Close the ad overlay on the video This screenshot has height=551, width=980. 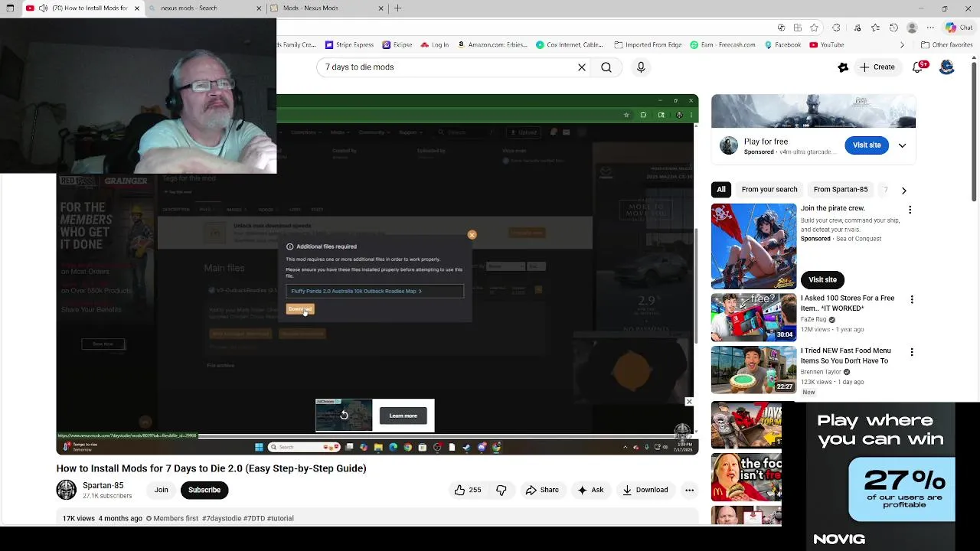pyautogui.click(x=689, y=402)
